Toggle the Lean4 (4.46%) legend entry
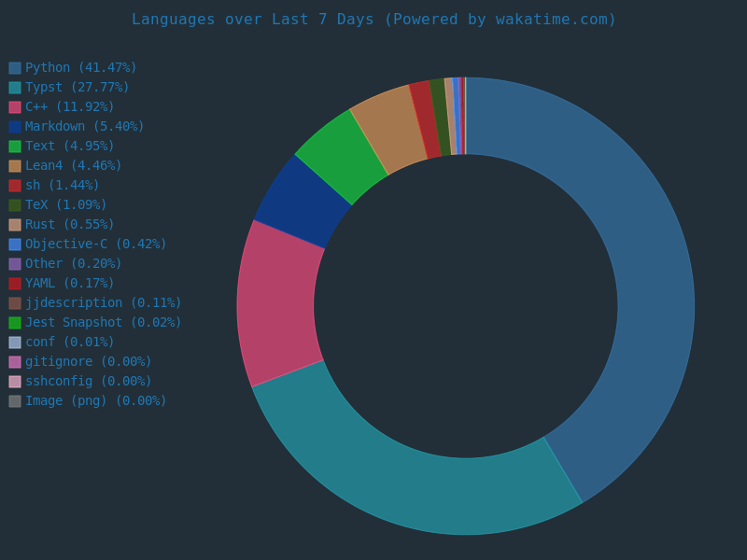This screenshot has height=560, width=747. pos(73,166)
